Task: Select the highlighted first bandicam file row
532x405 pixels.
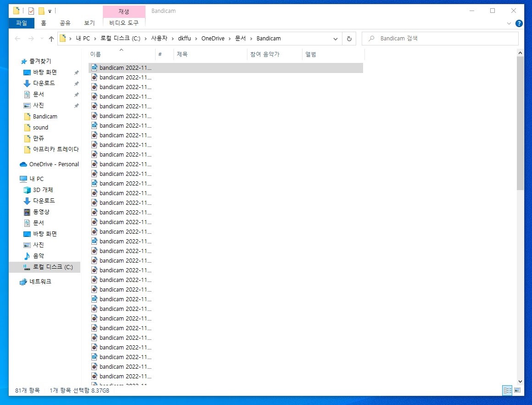Action: click(x=226, y=68)
